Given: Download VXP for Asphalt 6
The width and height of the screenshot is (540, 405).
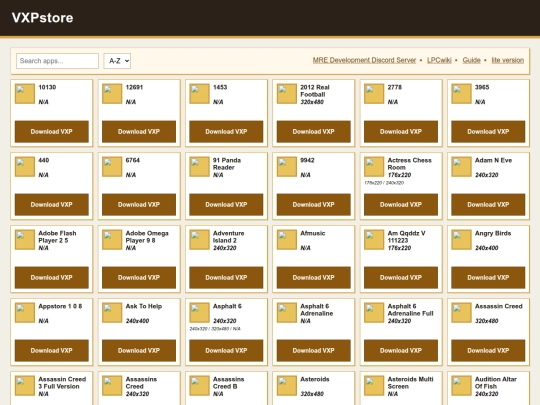Looking at the screenshot, I should 226,351.
